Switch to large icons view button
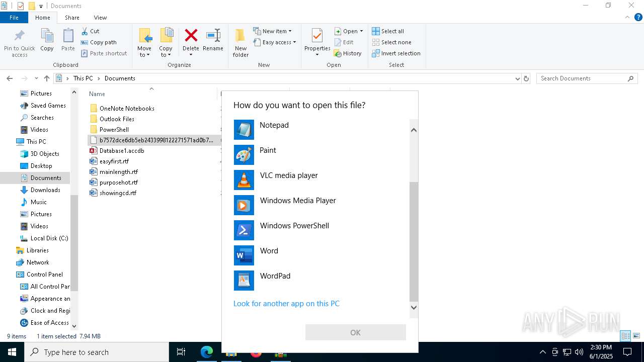Image resolution: width=644 pixels, height=362 pixels. pyautogui.click(x=636, y=336)
